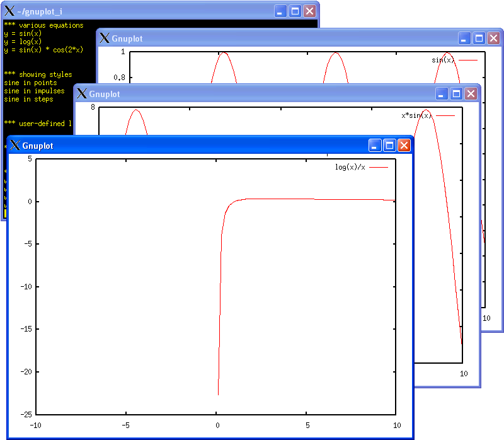This screenshot has height=440, width=504.
Task: Maximize the log(x)/x Gnuplot window
Action: click(389, 146)
